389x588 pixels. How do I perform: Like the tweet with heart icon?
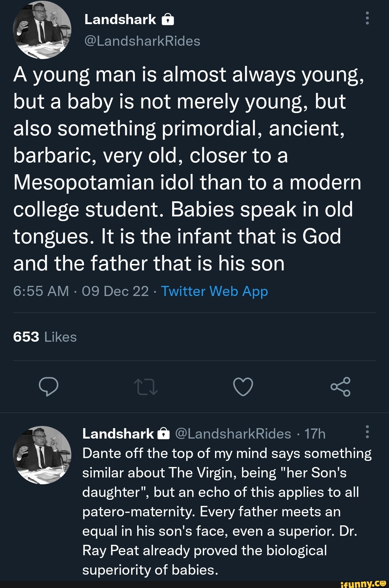(x=243, y=387)
